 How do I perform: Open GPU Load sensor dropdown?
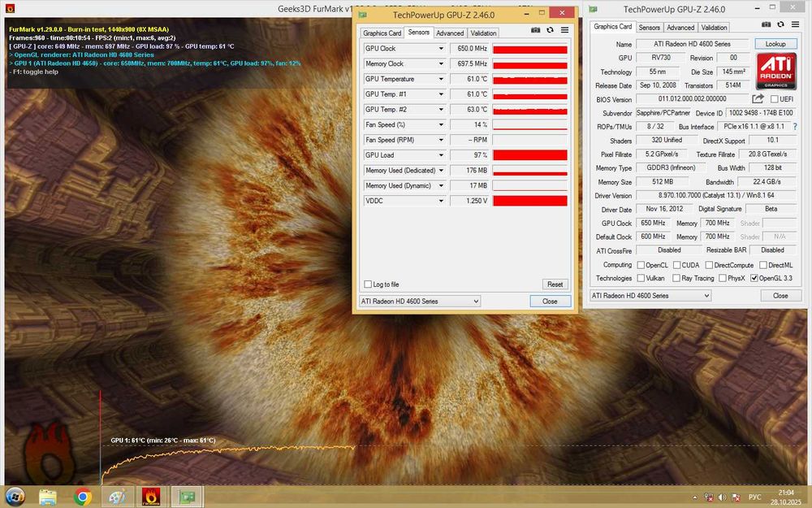441,155
